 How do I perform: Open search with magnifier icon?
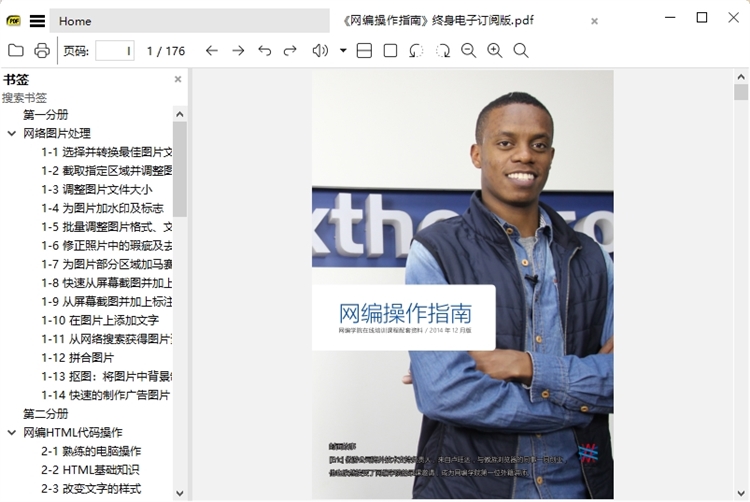click(521, 51)
